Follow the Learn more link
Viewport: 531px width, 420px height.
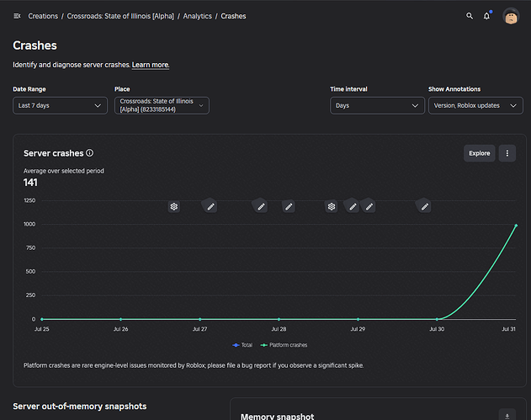point(151,65)
